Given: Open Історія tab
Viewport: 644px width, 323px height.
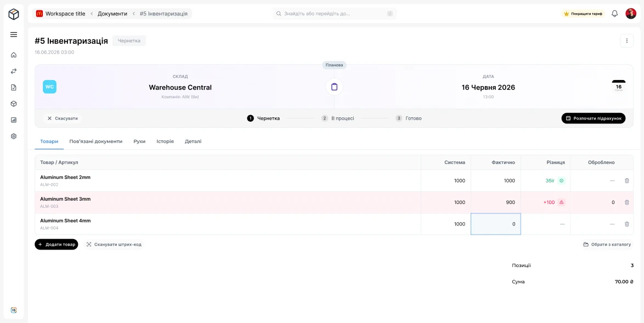Looking at the screenshot, I should [165, 141].
